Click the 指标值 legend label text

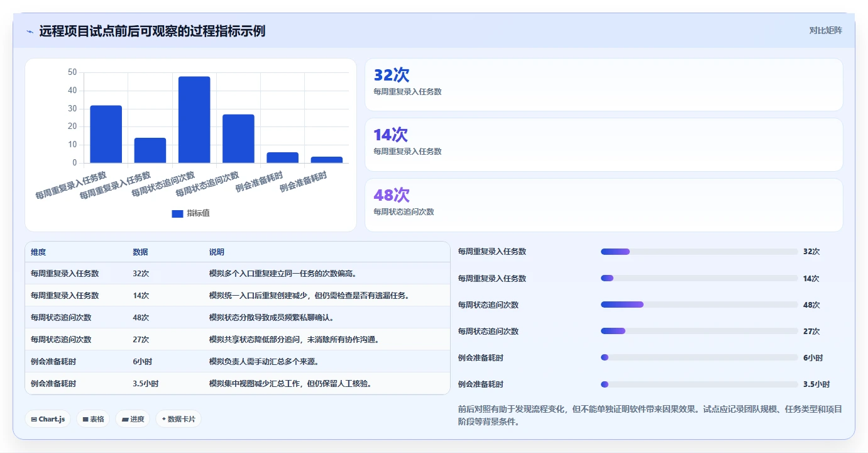198,213
